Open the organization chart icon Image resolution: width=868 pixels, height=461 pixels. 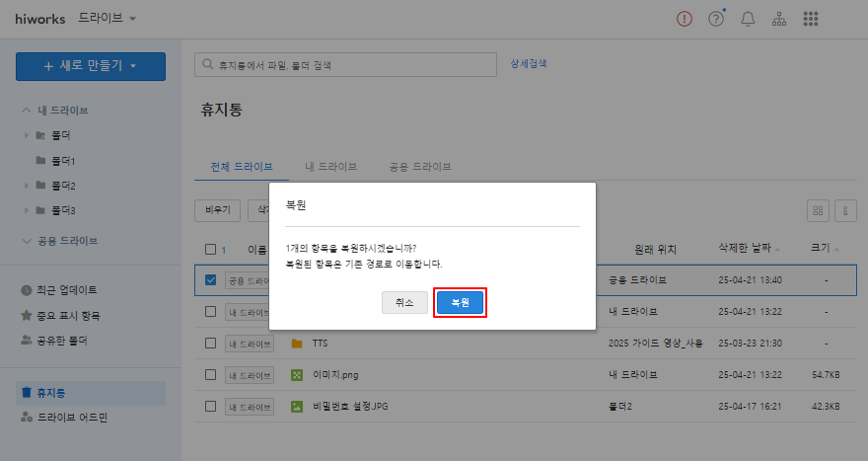[x=779, y=19]
